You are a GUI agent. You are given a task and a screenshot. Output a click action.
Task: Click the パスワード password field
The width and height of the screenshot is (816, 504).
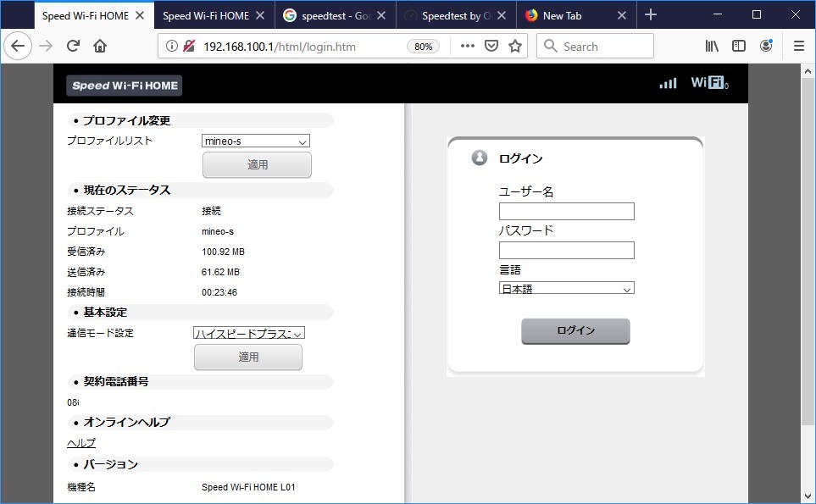click(x=566, y=250)
